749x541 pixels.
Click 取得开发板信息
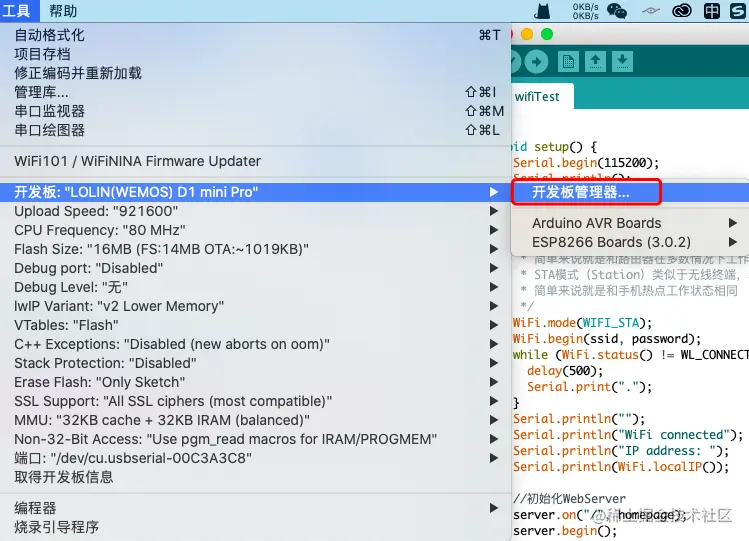click(256, 477)
